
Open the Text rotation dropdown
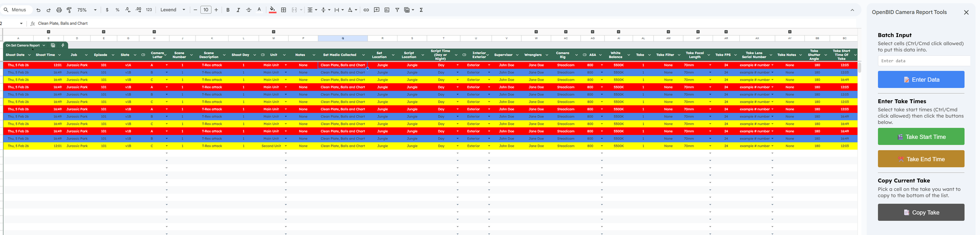(352, 10)
